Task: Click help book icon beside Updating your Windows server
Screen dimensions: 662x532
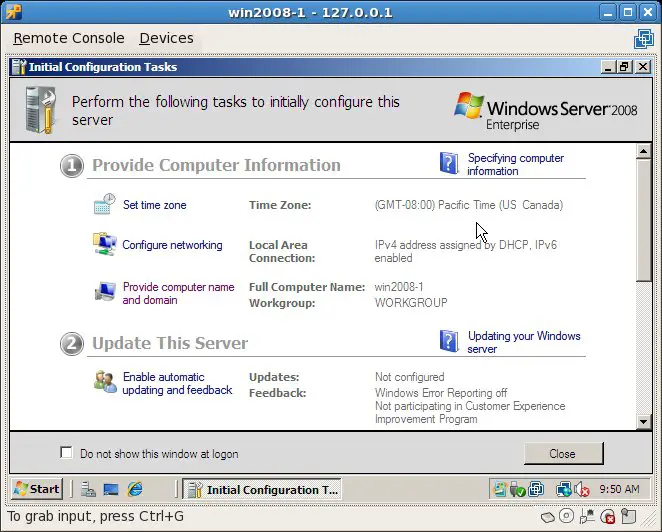Action: (x=449, y=341)
